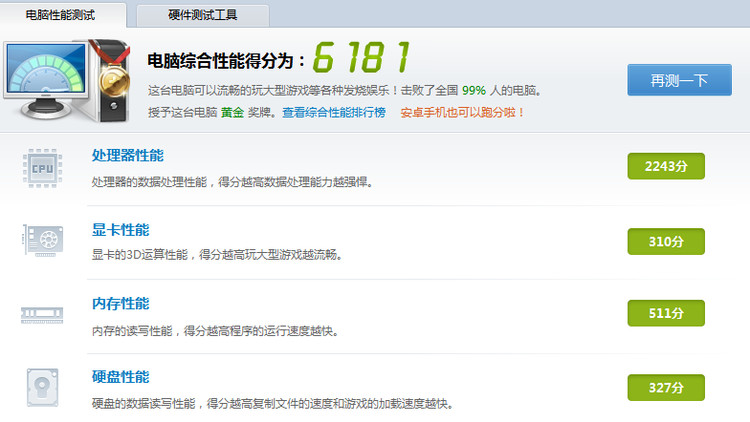Click the green 99% text

[474, 90]
